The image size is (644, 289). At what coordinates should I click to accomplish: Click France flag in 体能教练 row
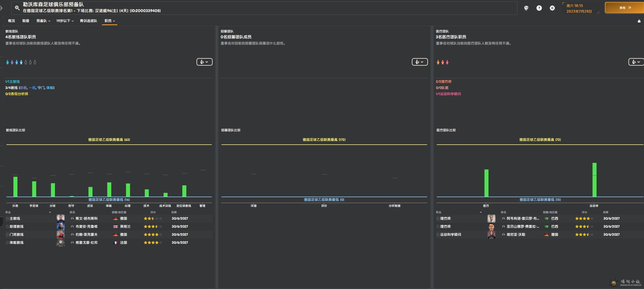(x=116, y=243)
